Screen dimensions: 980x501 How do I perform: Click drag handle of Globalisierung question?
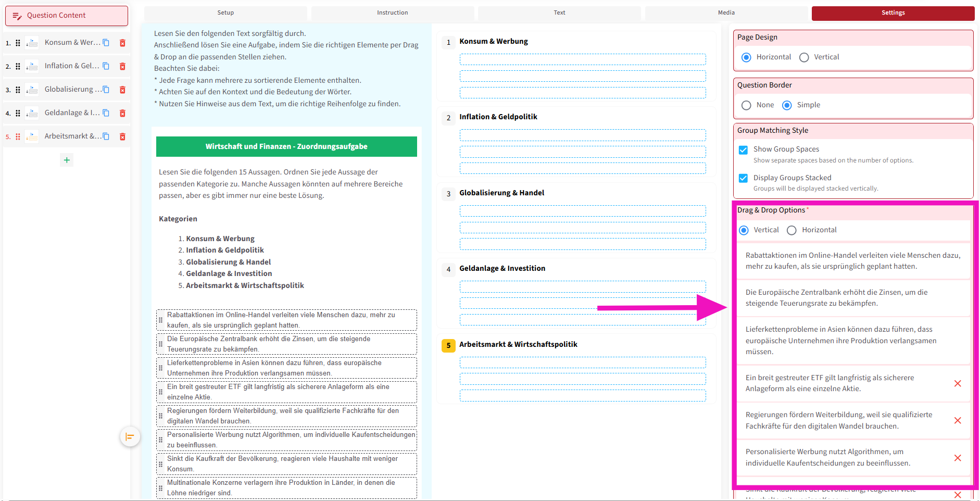pyautogui.click(x=18, y=90)
